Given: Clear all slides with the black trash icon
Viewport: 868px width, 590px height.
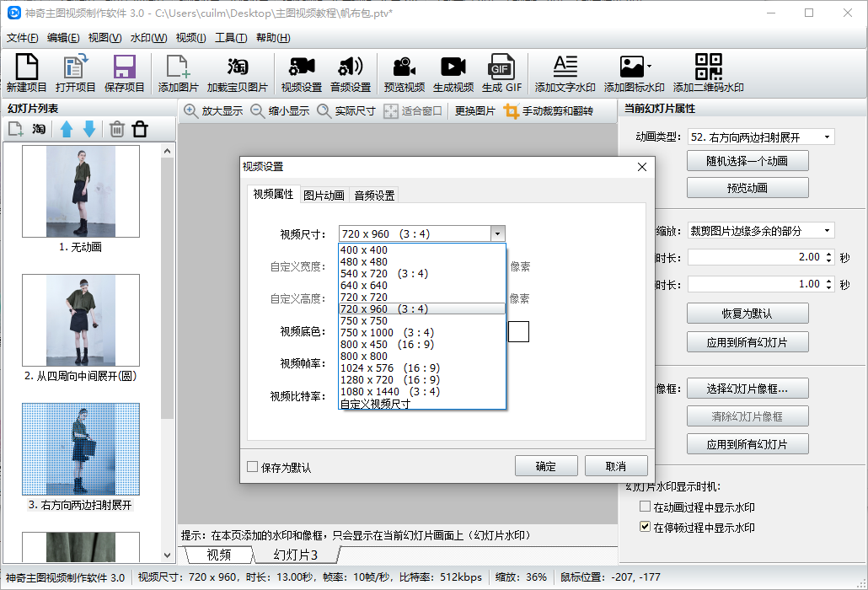Looking at the screenshot, I should (140, 130).
